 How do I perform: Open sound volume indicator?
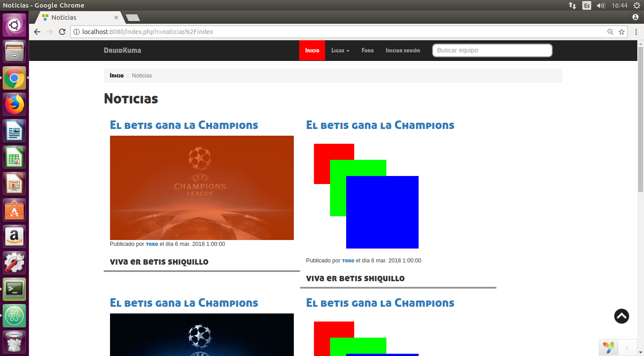point(601,5)
